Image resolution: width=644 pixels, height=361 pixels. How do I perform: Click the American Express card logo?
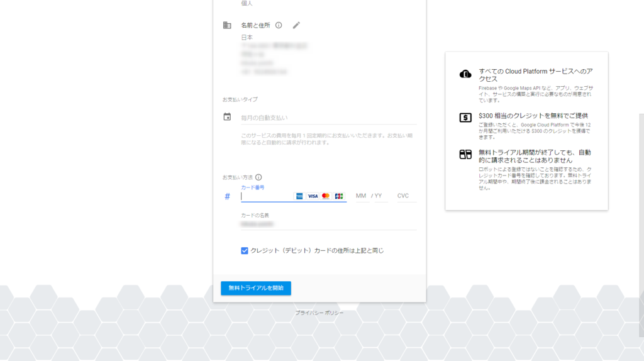click(x=299, y=196)
